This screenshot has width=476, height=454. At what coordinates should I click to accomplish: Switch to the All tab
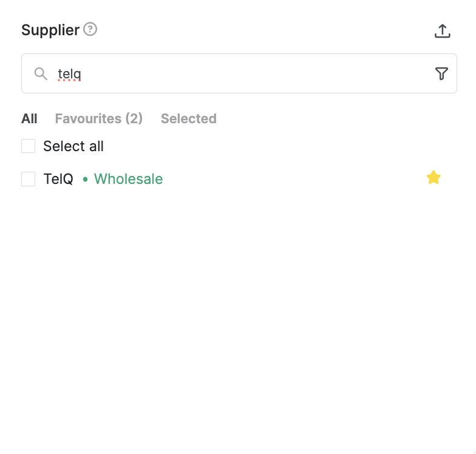coord(29,119)
